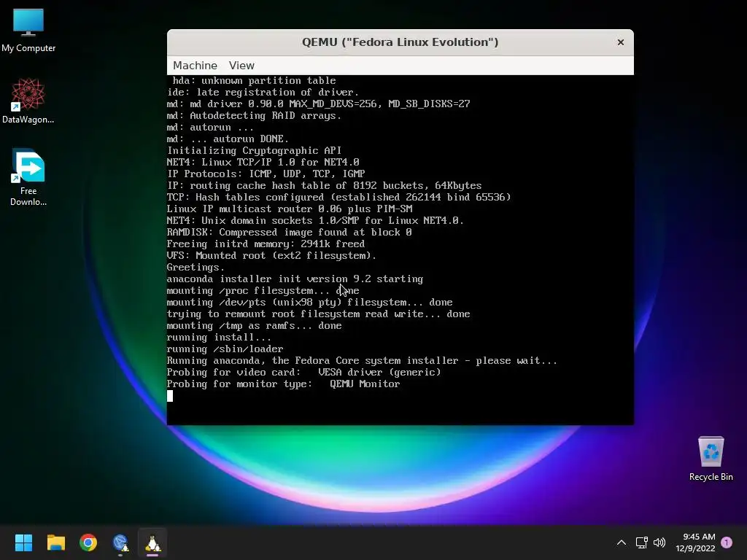This screenshot has height=560, width=747.
Task: Click 'Running anaconda, the Fedora Core' line
Action: 362,360
